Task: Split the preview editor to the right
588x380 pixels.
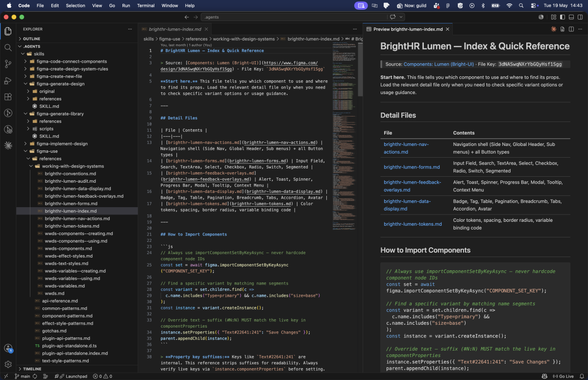Action: click(x=571, y=29)
